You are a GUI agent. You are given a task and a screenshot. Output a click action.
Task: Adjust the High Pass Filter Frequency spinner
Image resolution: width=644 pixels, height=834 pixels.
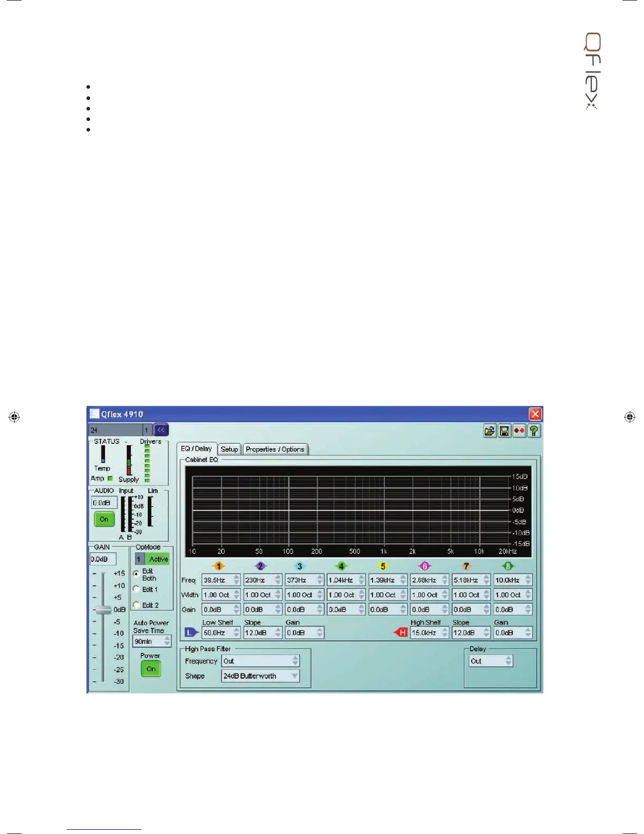point(260,661)
